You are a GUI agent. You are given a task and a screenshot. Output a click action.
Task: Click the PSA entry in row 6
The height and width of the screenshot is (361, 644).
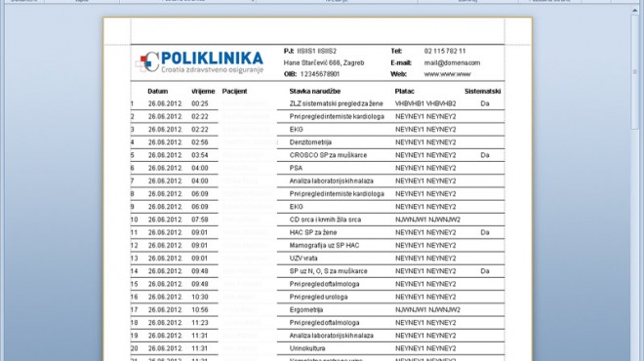point(296,169)
